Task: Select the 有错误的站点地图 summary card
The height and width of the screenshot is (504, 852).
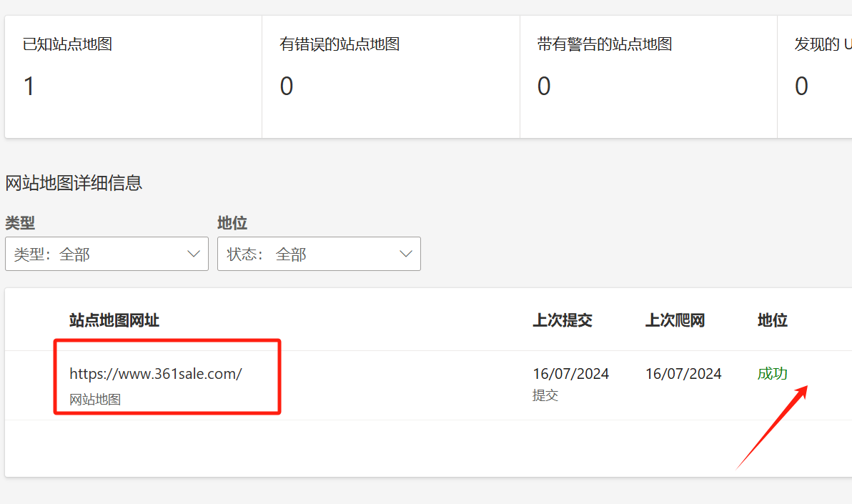Action: coord(391,76)
